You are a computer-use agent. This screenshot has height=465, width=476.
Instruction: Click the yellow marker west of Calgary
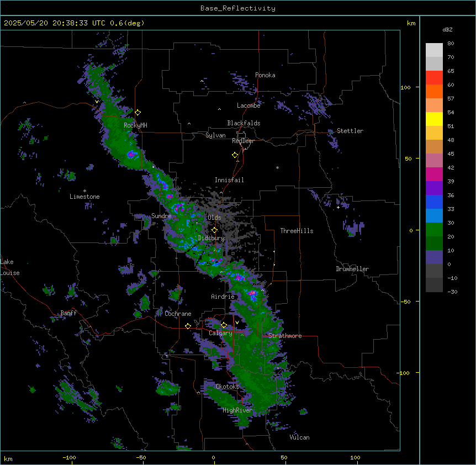[188, 326]
